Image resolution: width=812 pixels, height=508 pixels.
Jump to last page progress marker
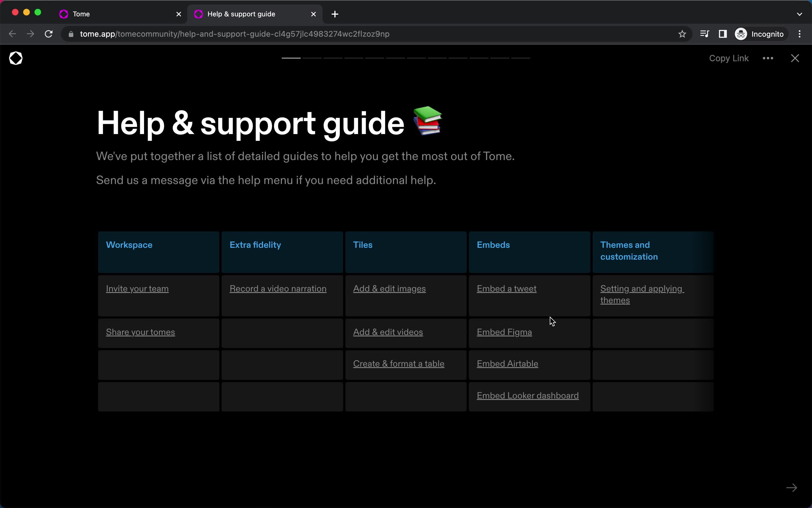coord(520,58)
